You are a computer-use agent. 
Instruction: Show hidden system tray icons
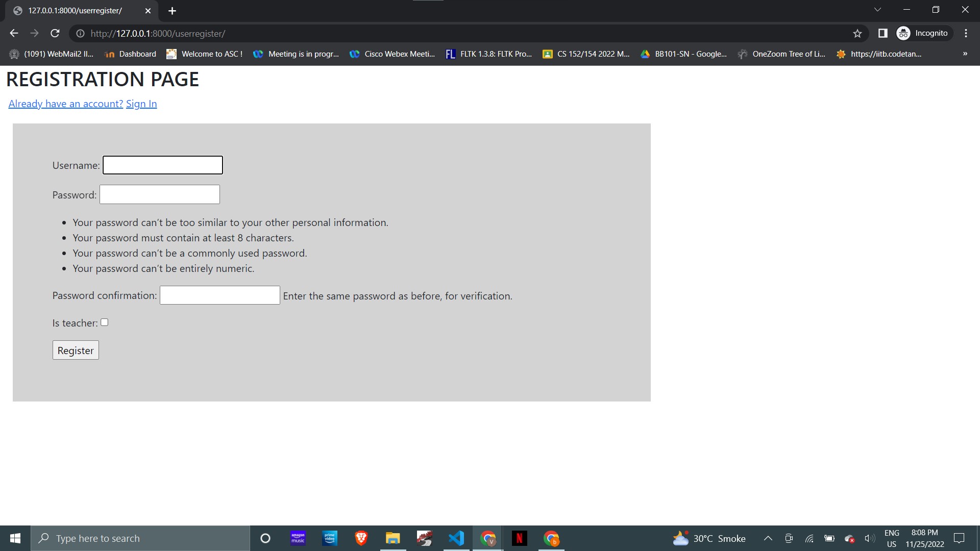[x=768, y=538]
